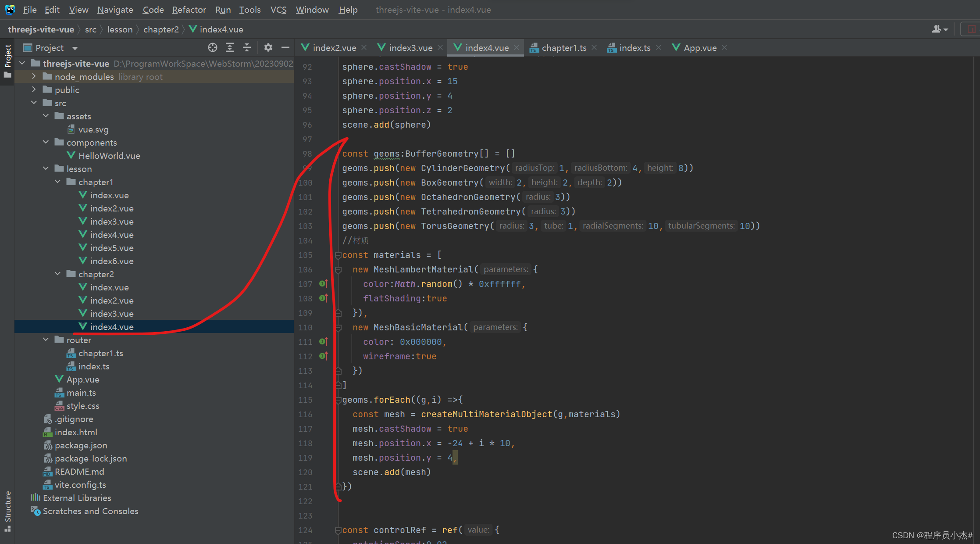Collapse the chapter1 folder

[57, 182]
